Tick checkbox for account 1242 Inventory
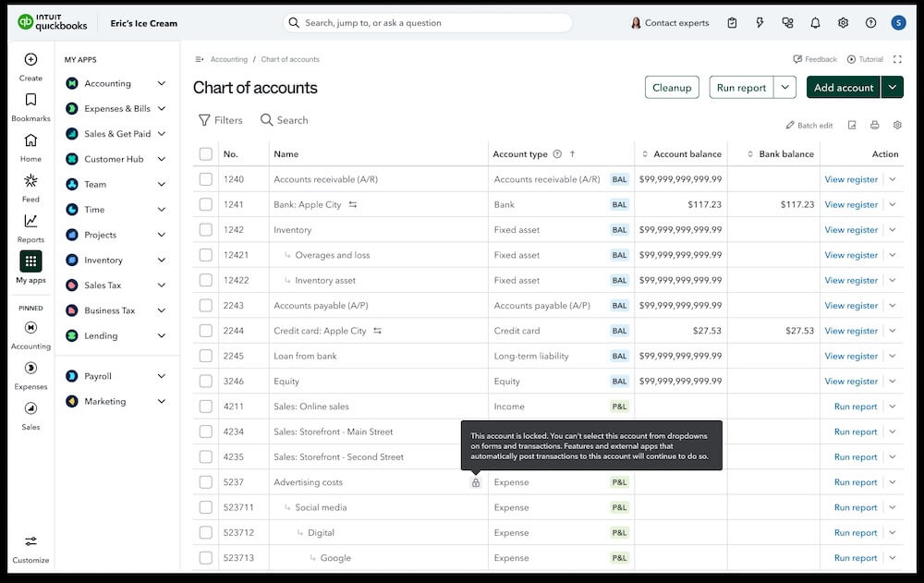 tap(206, 230)
